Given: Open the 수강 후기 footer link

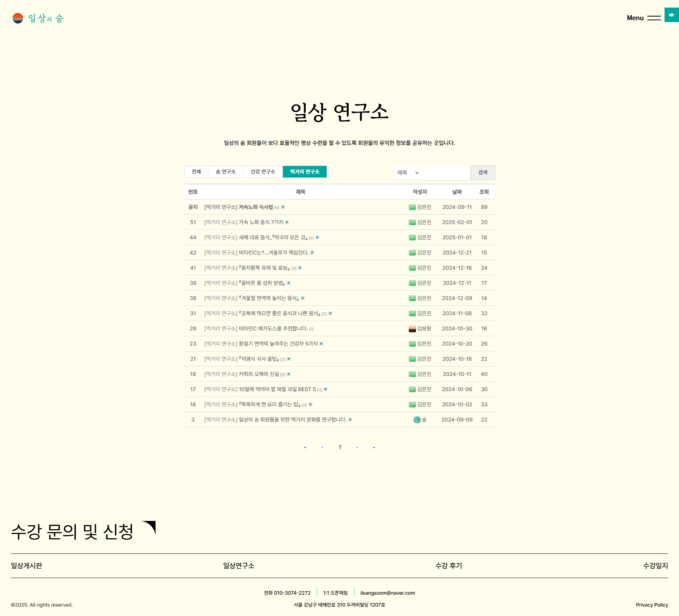Looking at the screenshot, I should (x=449, y=566).
